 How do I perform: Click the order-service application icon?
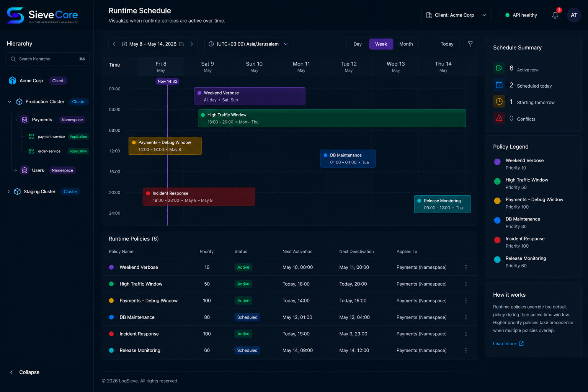(x=31, y=151)
